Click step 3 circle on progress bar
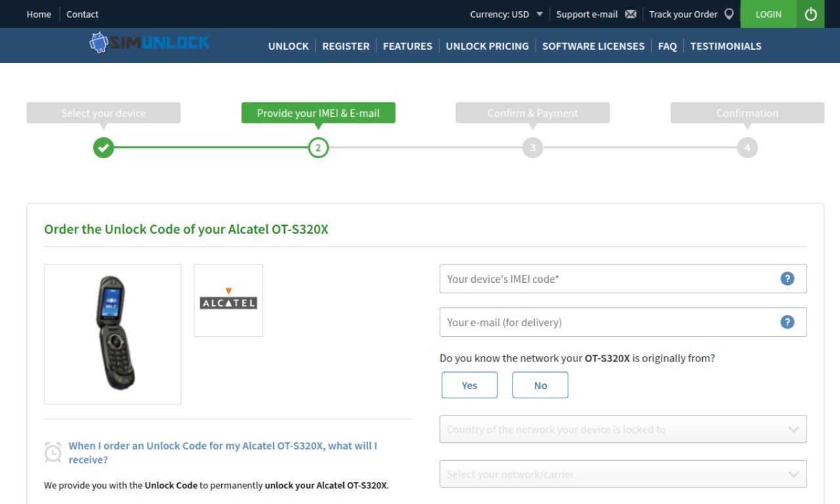Viewport: 840px width, 504px height. [532, 148]
